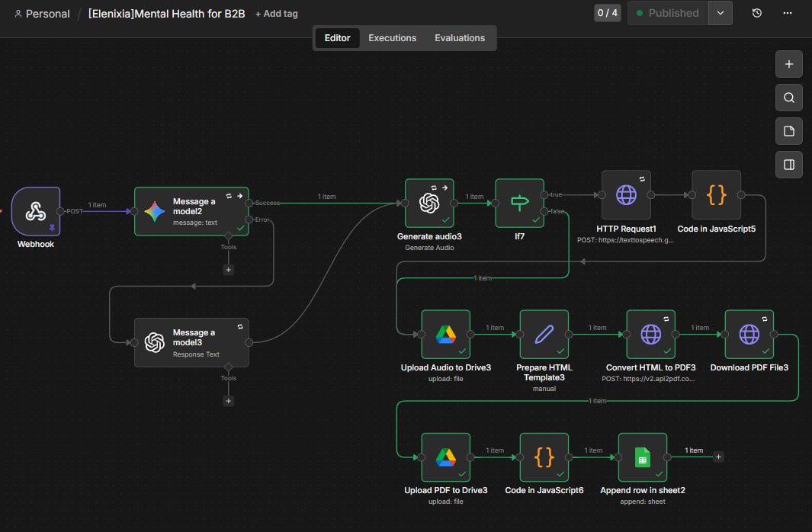This screenshot has height=532, width=812.
Task: Open the Upload PDF to Drive3 node
Action: click(x=446, y=457)
